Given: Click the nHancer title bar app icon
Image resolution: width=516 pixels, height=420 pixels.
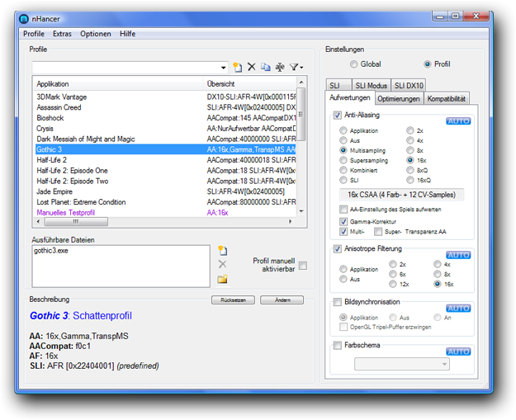Looking at the screenshot, I should (x=24, y=19).
